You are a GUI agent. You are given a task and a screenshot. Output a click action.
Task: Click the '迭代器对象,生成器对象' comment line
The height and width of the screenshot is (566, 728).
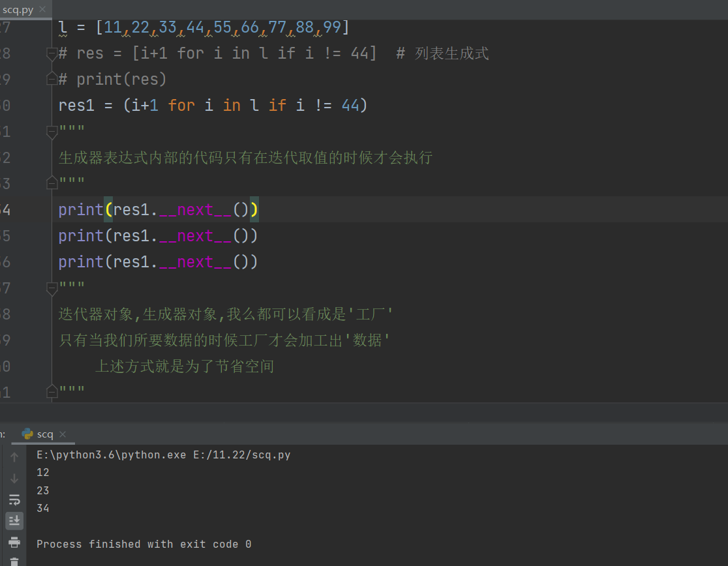[x=226, y=314]
